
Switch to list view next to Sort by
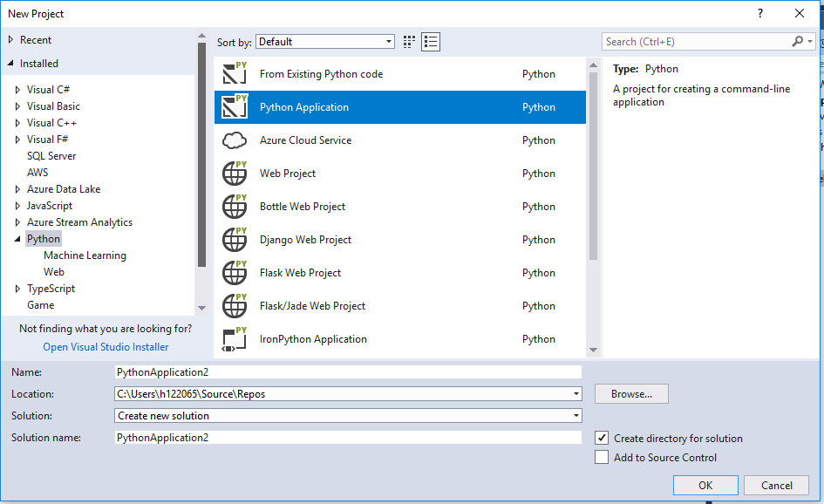(x=429, y=41)
